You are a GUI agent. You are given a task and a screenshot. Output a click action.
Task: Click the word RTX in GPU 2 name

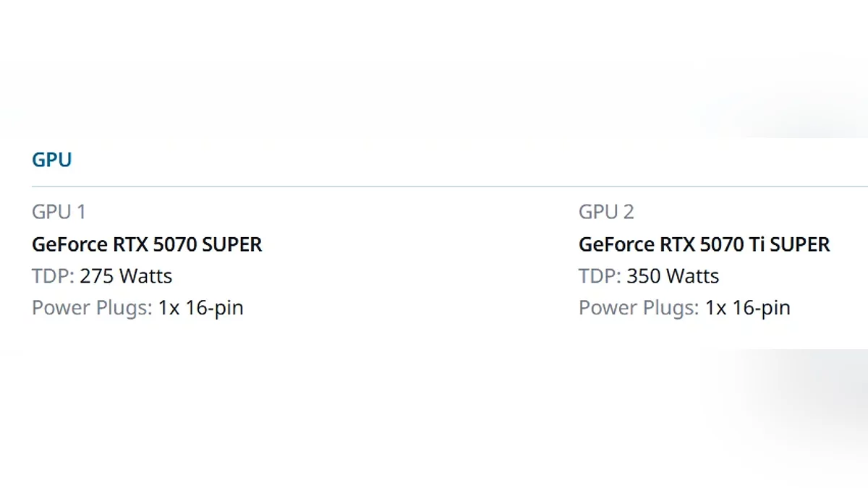coord(677,244)
